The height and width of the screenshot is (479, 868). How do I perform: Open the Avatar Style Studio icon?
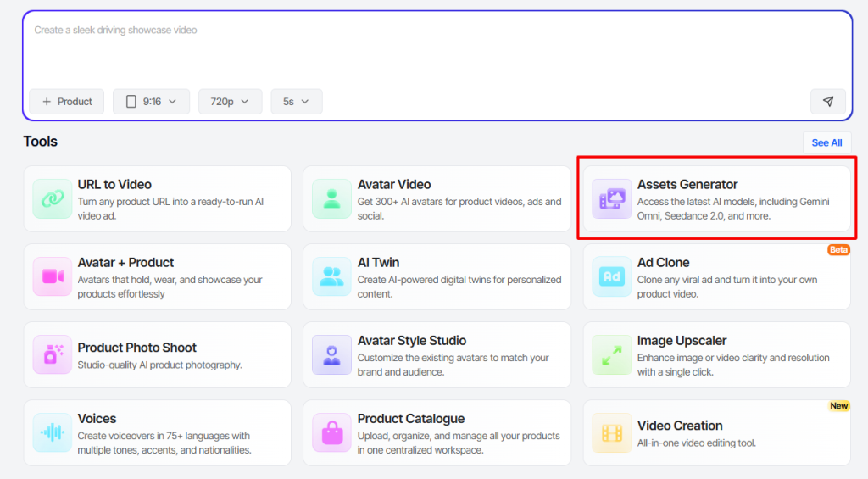331,355
